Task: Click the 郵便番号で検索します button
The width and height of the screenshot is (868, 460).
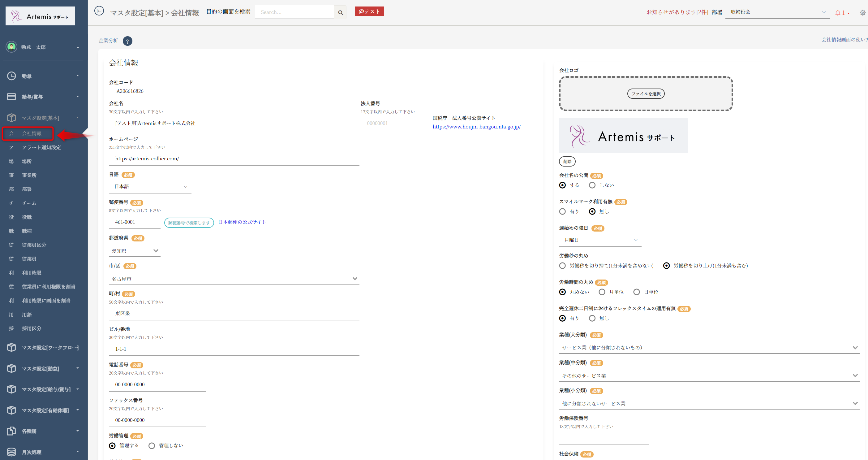Action: pyautogui.click(x=189, y=223)
